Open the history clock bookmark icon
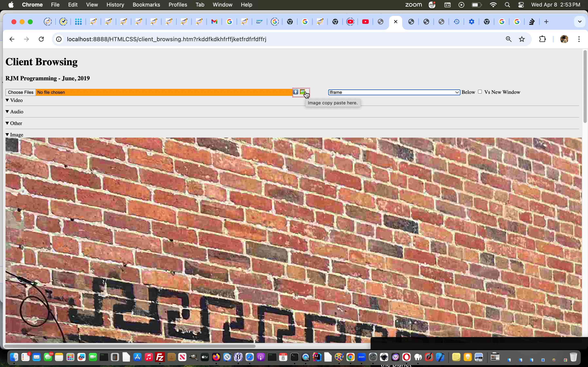This screenshot has height=367, width=588. click(x=457, y=22)
